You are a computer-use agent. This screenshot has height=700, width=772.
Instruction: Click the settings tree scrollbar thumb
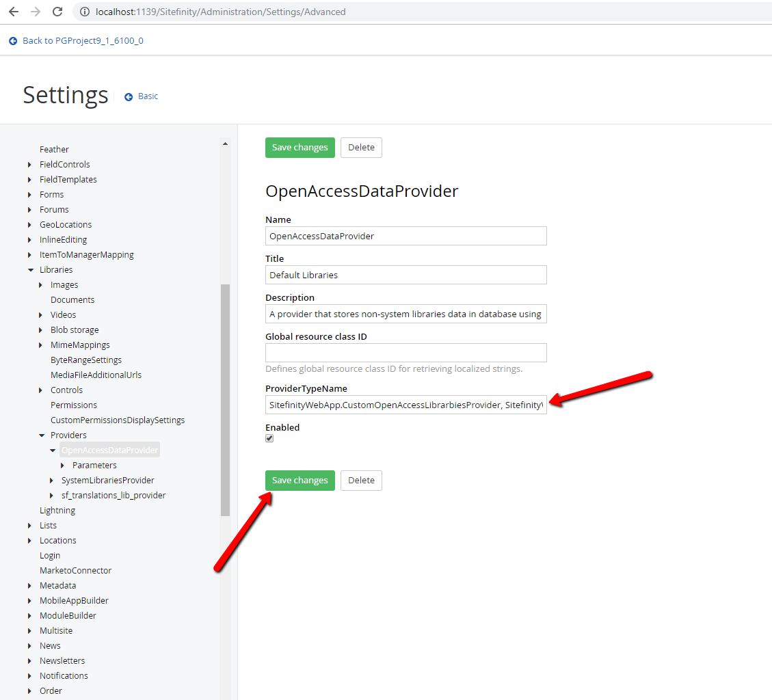click(x=225, y=400)
